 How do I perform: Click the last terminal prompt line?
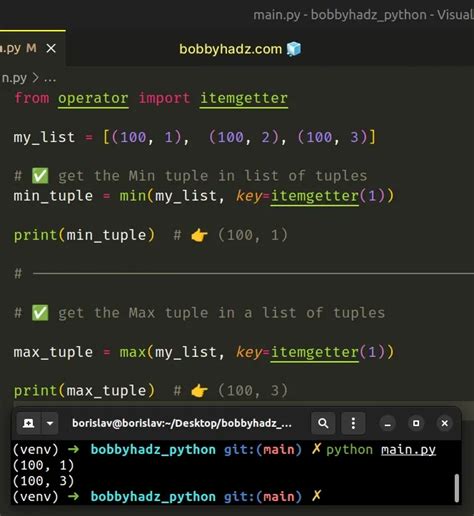click(x=167, y=497)
